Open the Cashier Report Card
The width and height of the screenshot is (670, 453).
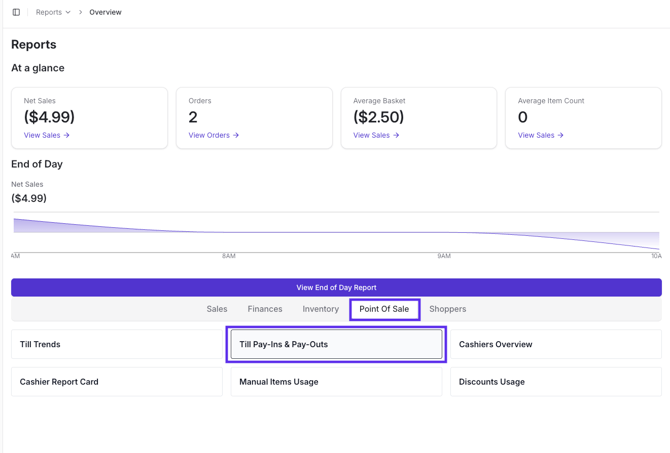tap(116, 381)
